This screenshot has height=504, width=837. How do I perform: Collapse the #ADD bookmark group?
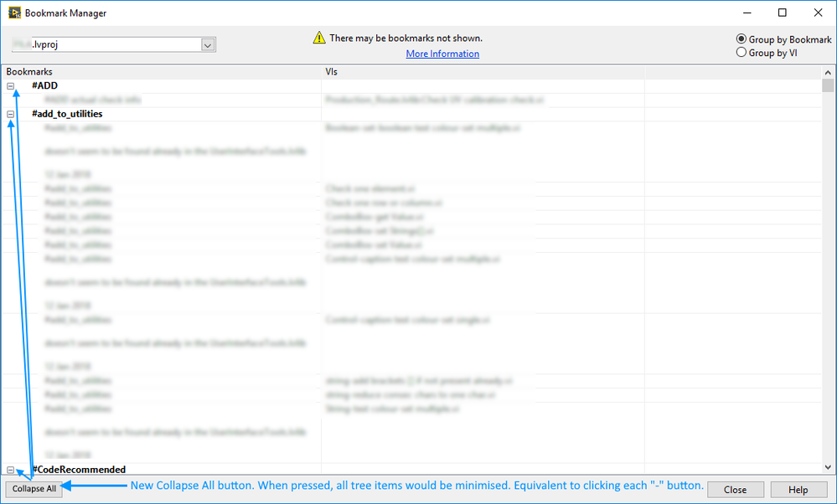11,86
